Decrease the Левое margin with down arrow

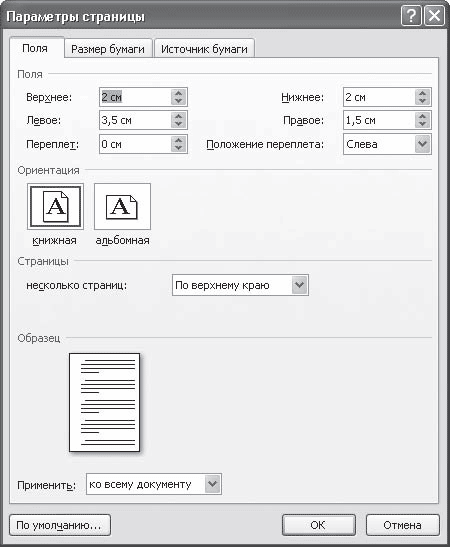(178, 124)
